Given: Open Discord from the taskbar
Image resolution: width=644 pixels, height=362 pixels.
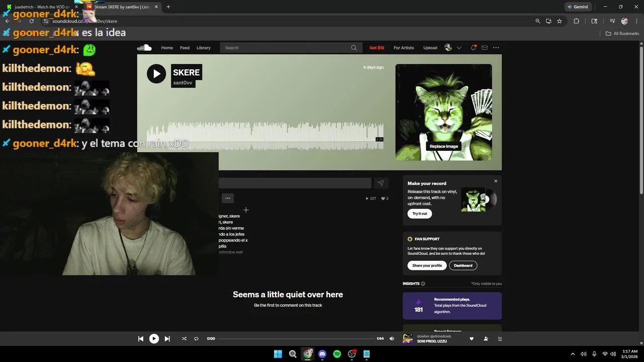Looking at the screenshot, I should pyautogui.click(x=322, y=354).
